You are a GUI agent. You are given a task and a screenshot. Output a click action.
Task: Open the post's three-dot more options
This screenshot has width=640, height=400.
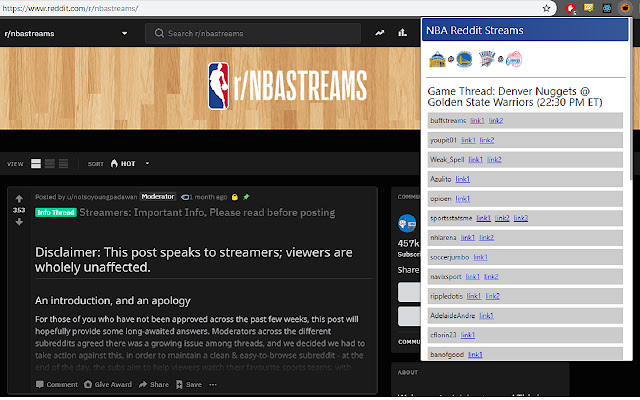pyautogui.click(x=213, y=384)
